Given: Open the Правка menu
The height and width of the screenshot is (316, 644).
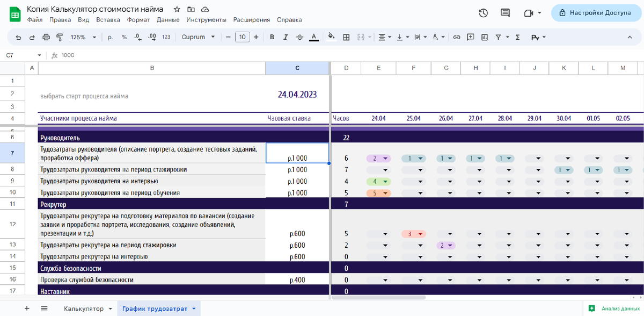Looking at the screenshot, I should point(60,20).
